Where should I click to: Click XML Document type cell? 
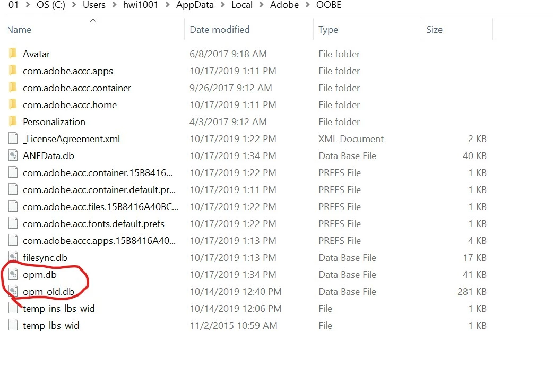coord(351,139)
